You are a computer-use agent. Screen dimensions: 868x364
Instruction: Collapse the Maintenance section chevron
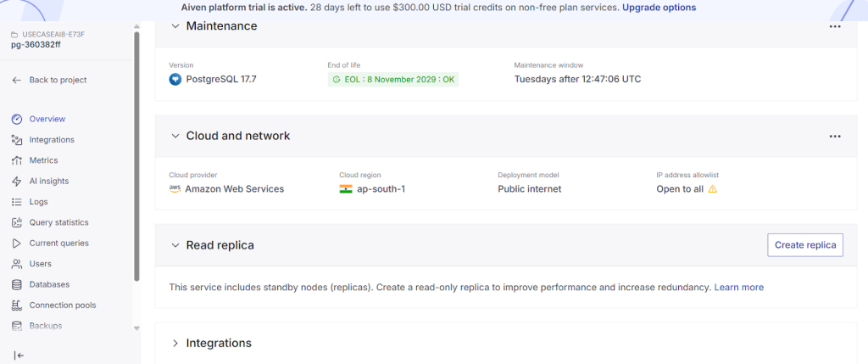[x=175, y=26]
